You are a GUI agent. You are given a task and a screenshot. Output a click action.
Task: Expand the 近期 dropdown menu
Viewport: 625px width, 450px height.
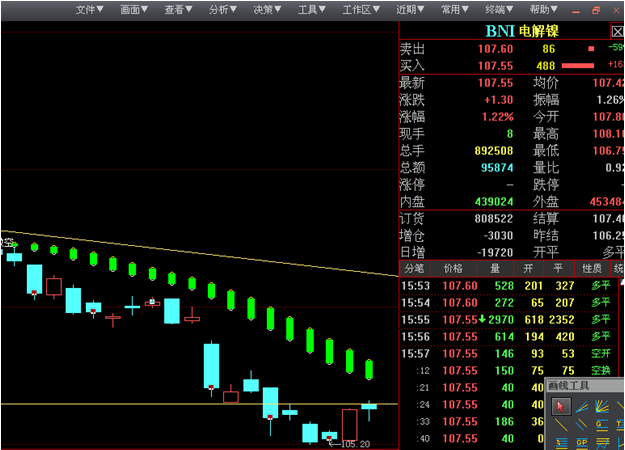click(410, 10)
